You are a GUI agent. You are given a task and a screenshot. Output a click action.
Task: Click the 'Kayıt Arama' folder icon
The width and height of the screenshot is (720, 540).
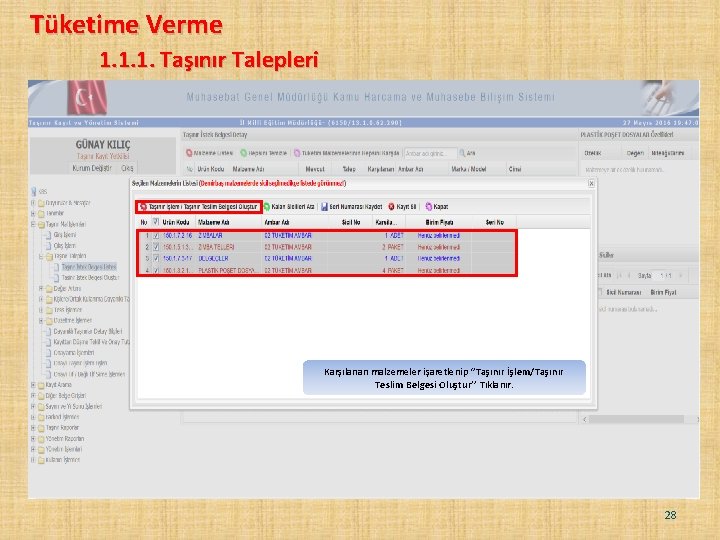pos(41,385)
